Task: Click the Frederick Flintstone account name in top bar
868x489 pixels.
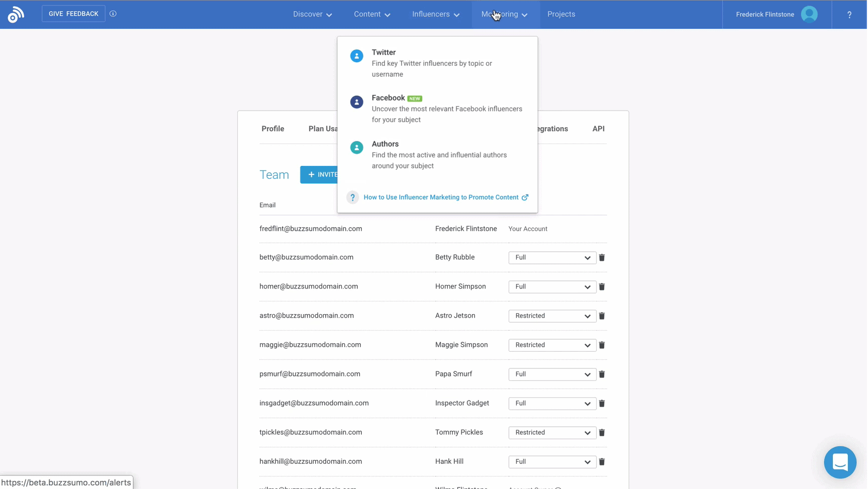Action: click(765, 15)
